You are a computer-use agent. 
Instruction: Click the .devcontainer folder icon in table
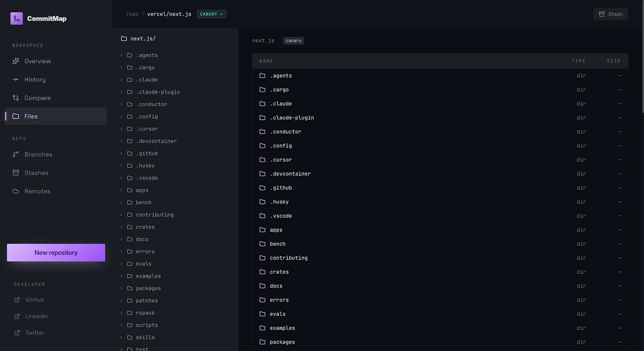(x=262, y=174)
